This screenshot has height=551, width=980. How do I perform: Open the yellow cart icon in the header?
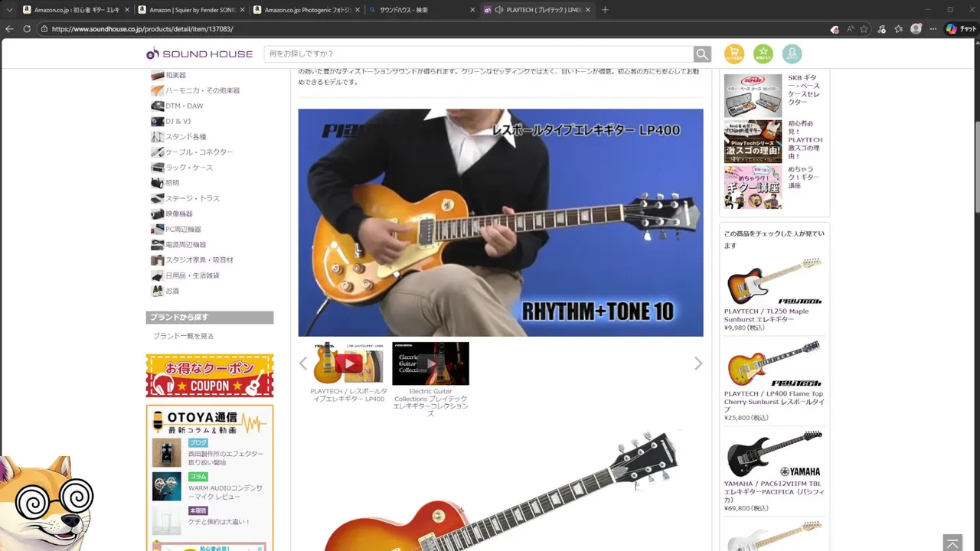click(734, 54)
